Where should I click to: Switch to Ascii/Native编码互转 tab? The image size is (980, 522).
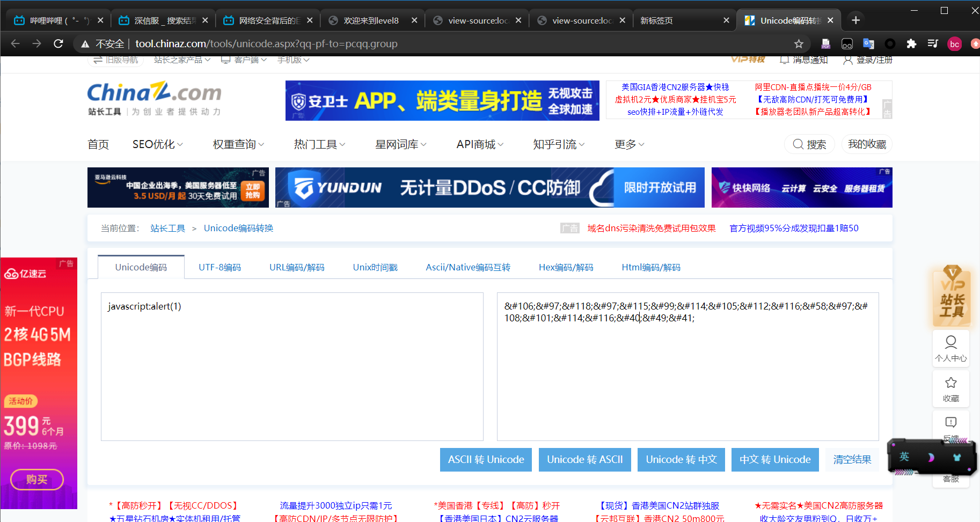coord(468,267)
